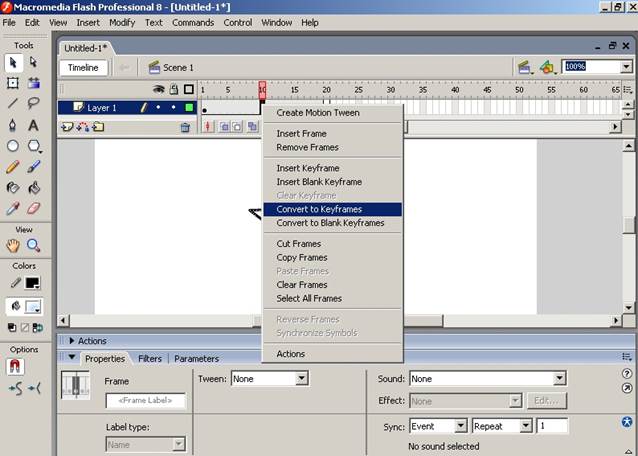Click the Add Motion Guide icon
This screenshot has width=638, height=456.
tap(83, 127)
